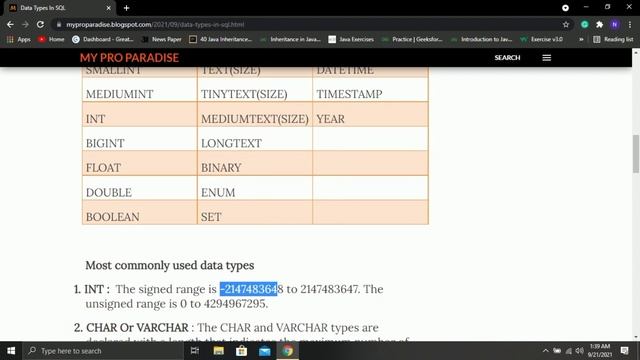Open the hamburger menu in site header
The image size is (640, 360).
tap(547, 58)
